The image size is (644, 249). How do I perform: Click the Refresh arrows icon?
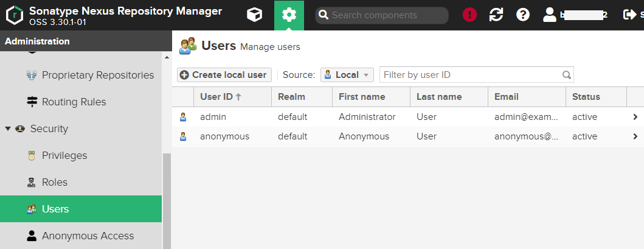(x=496, y=15)
